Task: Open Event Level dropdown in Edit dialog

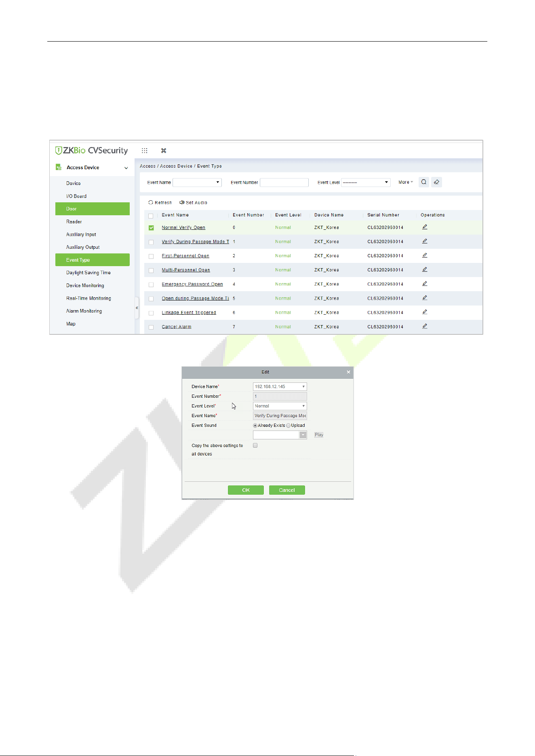Action: point(280,406)
